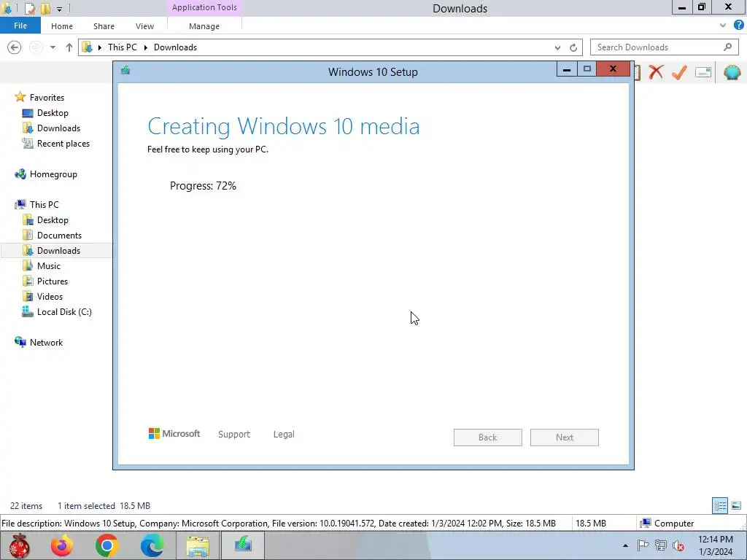Click the muted volume tray icon

678,545
